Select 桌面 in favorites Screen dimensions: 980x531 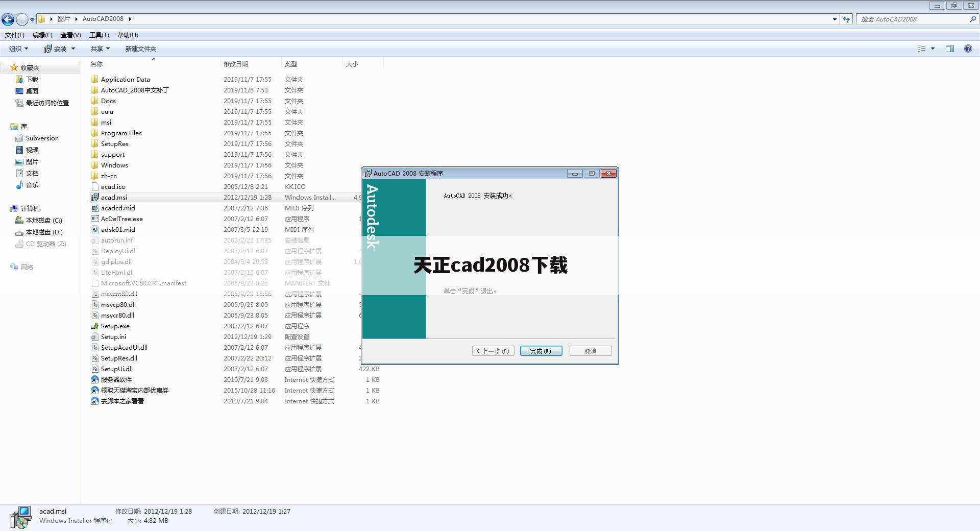click(32, 91)
